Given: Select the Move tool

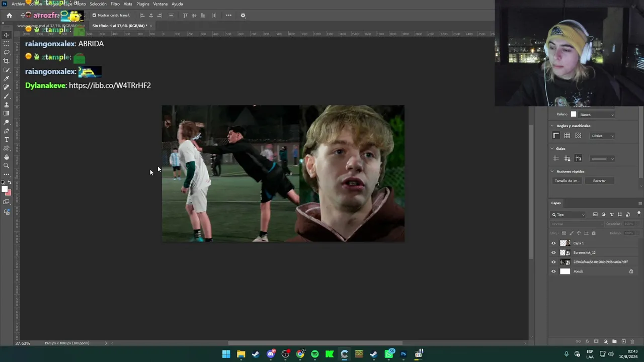Looking at the screenshot, I should 7,35.
